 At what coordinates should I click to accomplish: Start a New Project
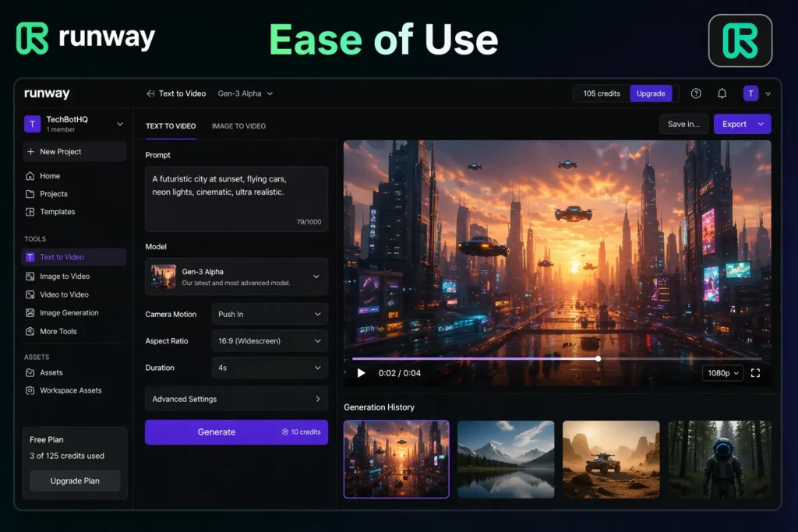[x=74, y=152]
